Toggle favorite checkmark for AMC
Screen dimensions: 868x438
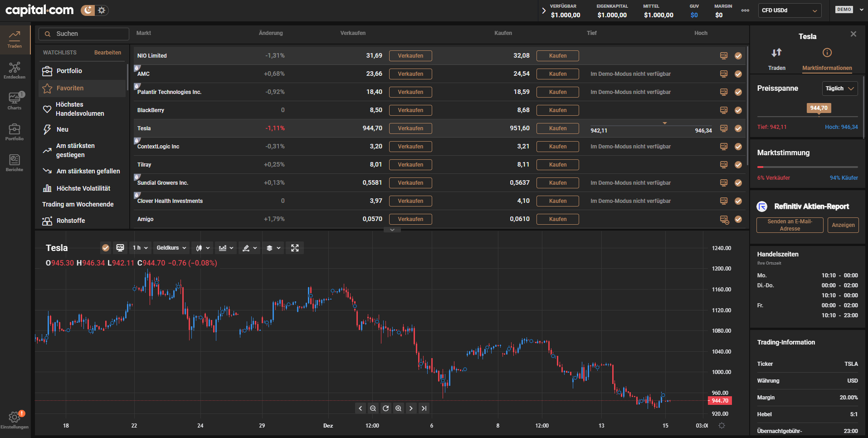coord(738,74)
